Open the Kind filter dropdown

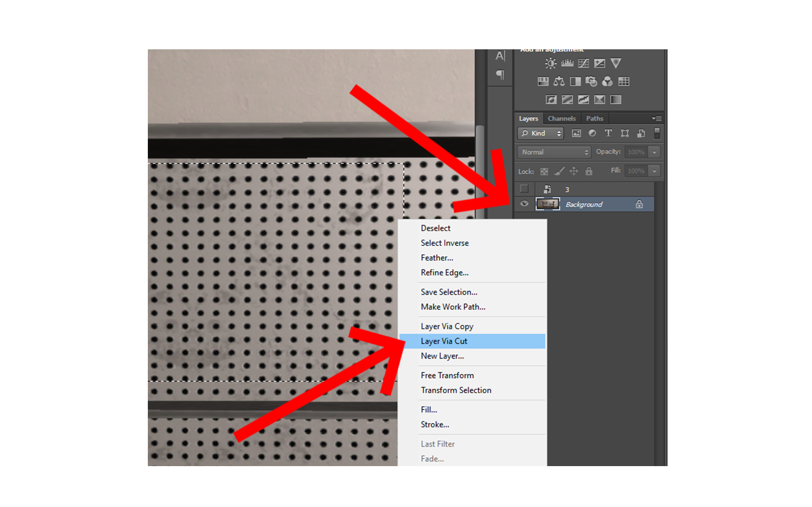(x=540, y=133)
